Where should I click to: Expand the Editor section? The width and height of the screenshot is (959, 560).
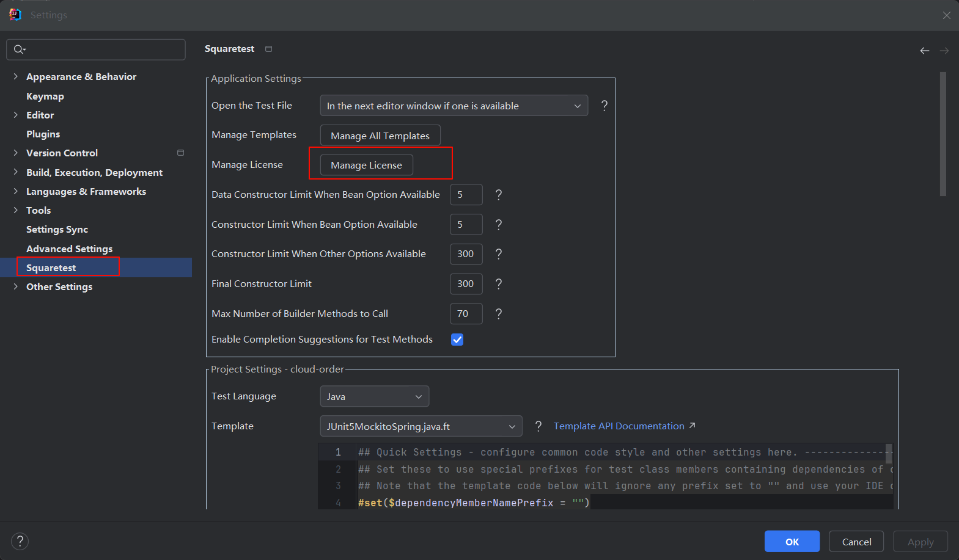(15, 115)
